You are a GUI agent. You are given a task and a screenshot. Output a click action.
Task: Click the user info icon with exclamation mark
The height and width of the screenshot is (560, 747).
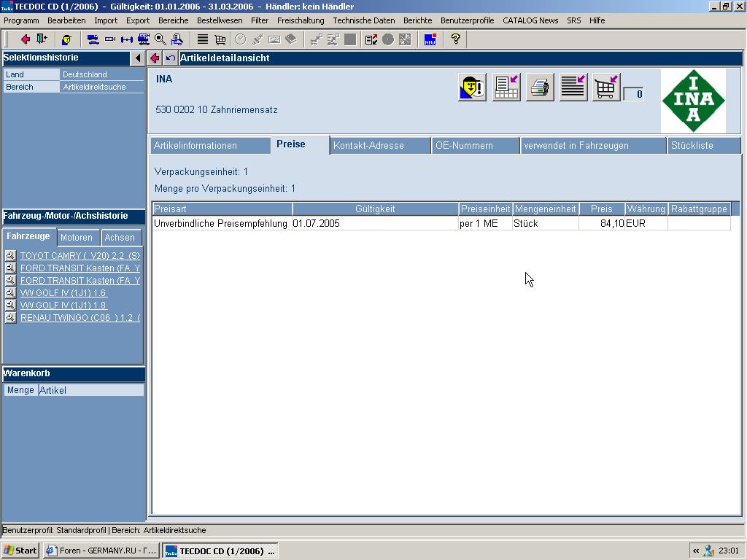[x=472, y=88]
